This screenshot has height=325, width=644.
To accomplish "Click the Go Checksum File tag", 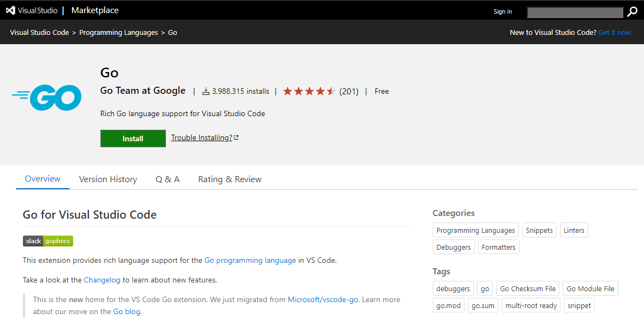I will (528, 288).
